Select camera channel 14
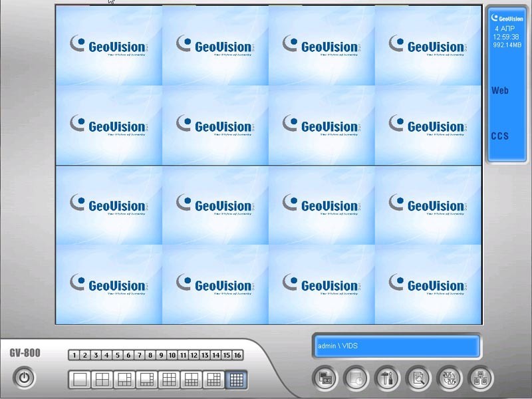Viewport: 532px width, 399px height. pos(215,355)
